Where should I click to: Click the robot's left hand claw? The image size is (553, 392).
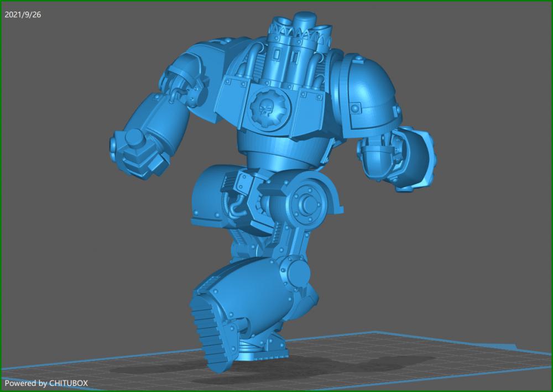click(404, 160)
